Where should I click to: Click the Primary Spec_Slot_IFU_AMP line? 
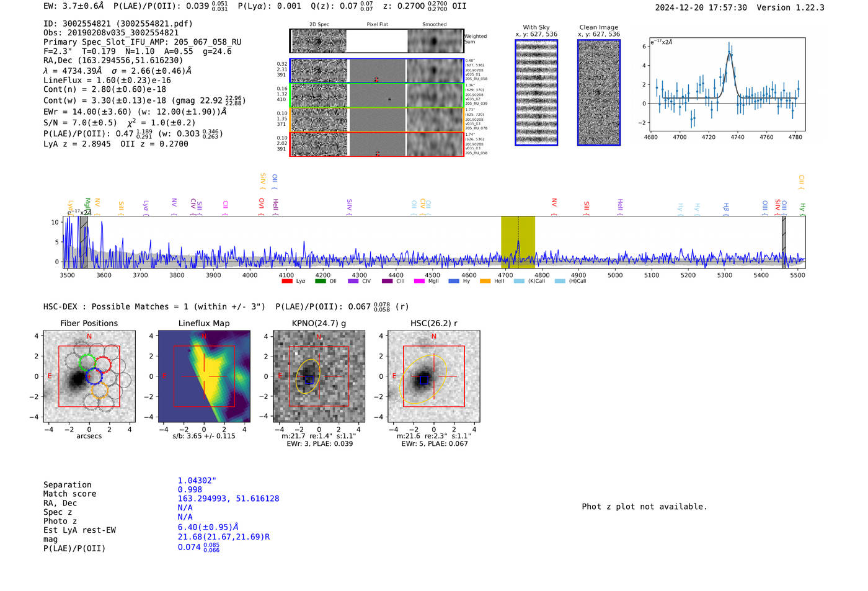coord(143,42)
